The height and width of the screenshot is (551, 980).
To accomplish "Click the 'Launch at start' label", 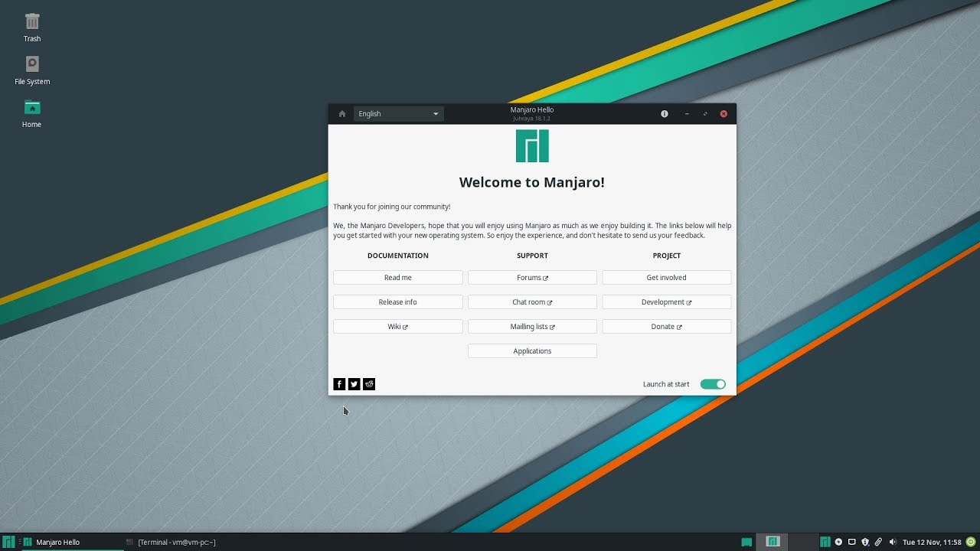I will 666,384.
